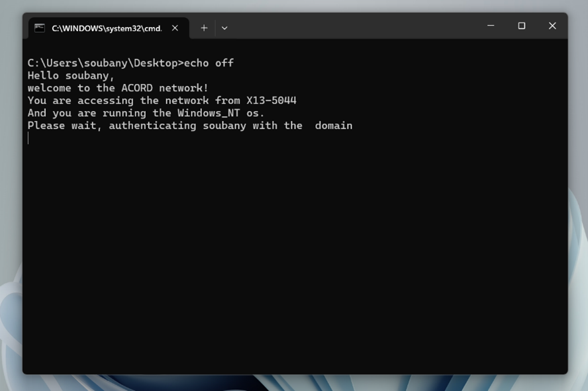Click the word 'domain' in last line
Image resolution: width=588 pixels, height=391 pixels.
point(333,126)
